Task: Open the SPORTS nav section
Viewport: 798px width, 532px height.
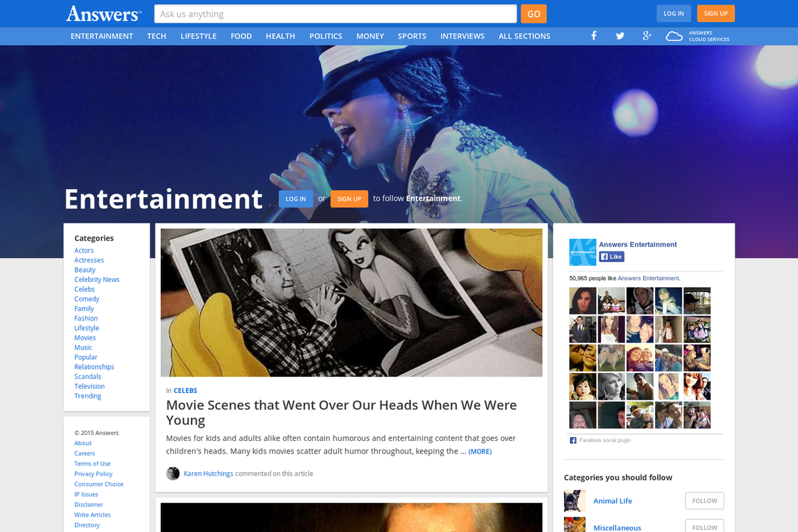Action: pos(412,36)
